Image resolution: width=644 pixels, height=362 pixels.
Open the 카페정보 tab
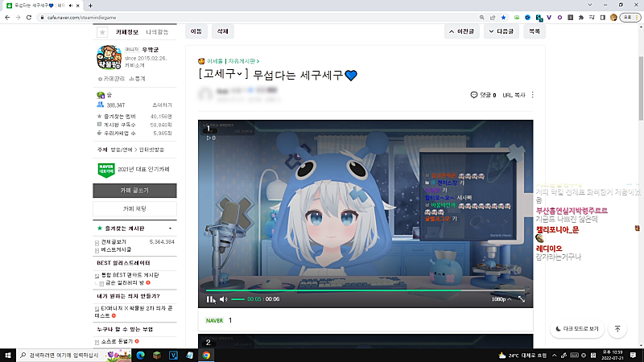coord(127,32)
